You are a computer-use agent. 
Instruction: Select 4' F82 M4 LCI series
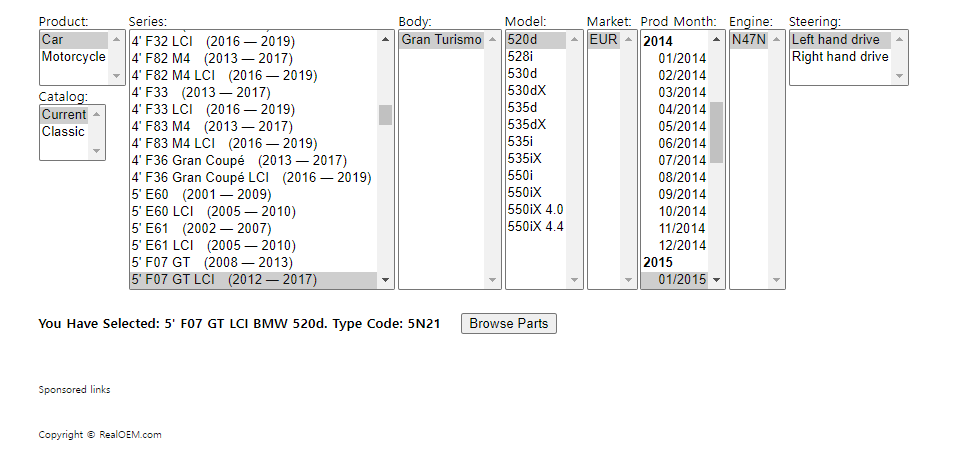253,75
